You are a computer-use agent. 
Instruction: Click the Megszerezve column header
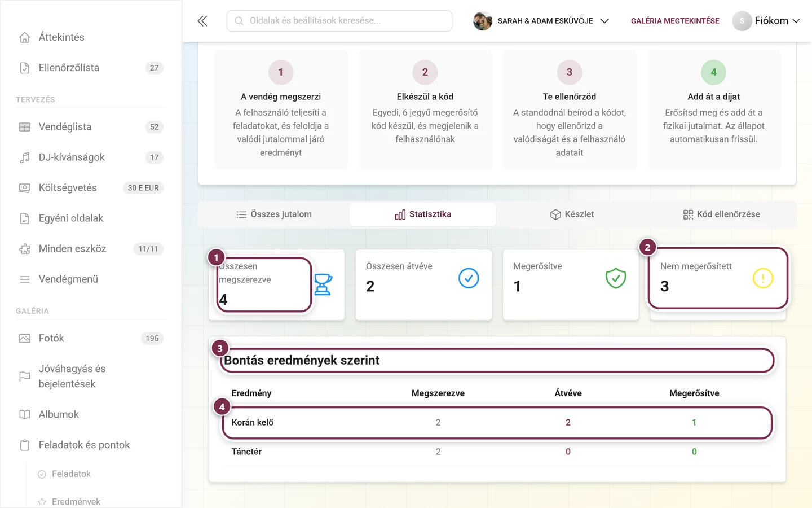tap(438, 393)
